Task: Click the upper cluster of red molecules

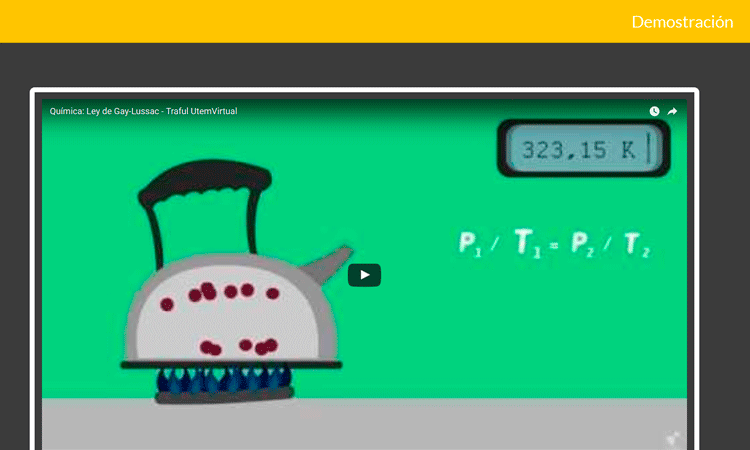Action: coord(220,293)
